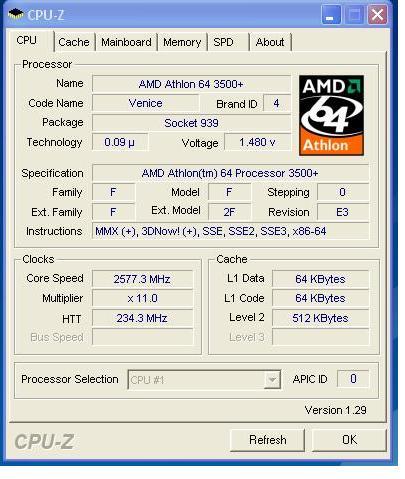Image resolution: width=405 pixels, height=479 pixels.
Task: Minimize the CPU-Z window
Action: [331, 15]
